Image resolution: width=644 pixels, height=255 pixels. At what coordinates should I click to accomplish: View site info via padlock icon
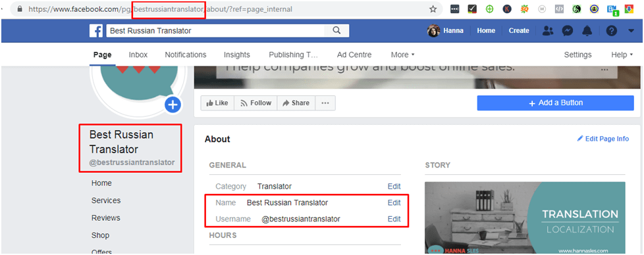coord(20,9)
